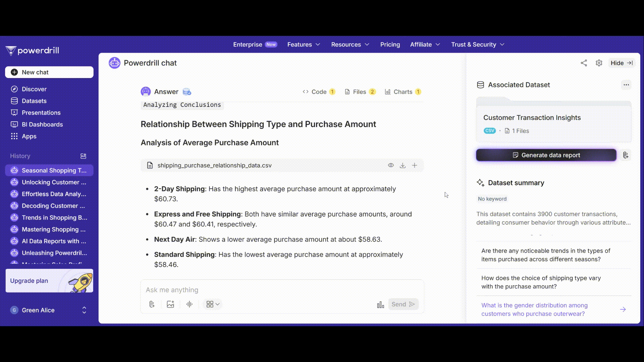The width and height of the screenshot is (644, 362).
Task: Open BI Dashboards section
Action: [42, 124]
